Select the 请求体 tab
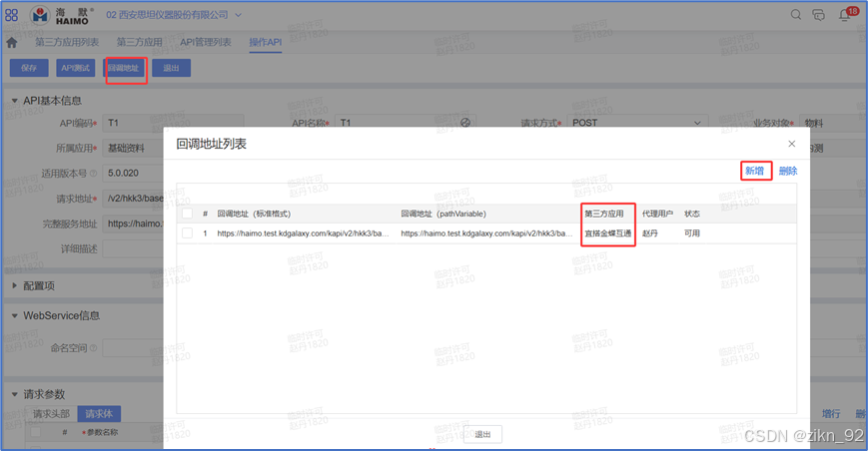Screen dimensions: 868x451 point(99,414)
